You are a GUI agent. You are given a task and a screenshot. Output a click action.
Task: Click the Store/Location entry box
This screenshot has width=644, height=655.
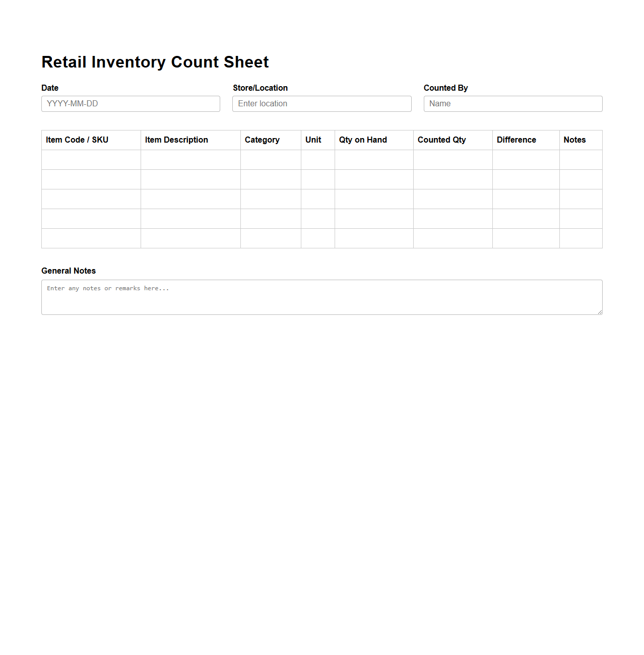321,104
